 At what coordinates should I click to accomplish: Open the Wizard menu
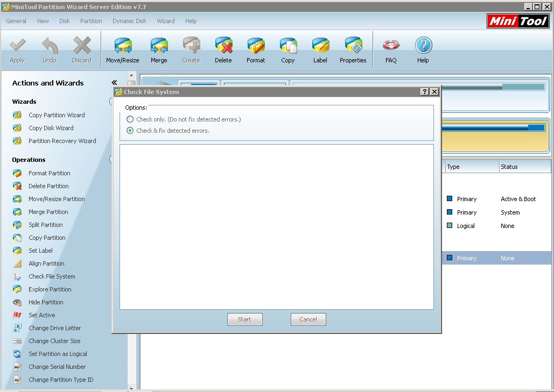[166, 21]
